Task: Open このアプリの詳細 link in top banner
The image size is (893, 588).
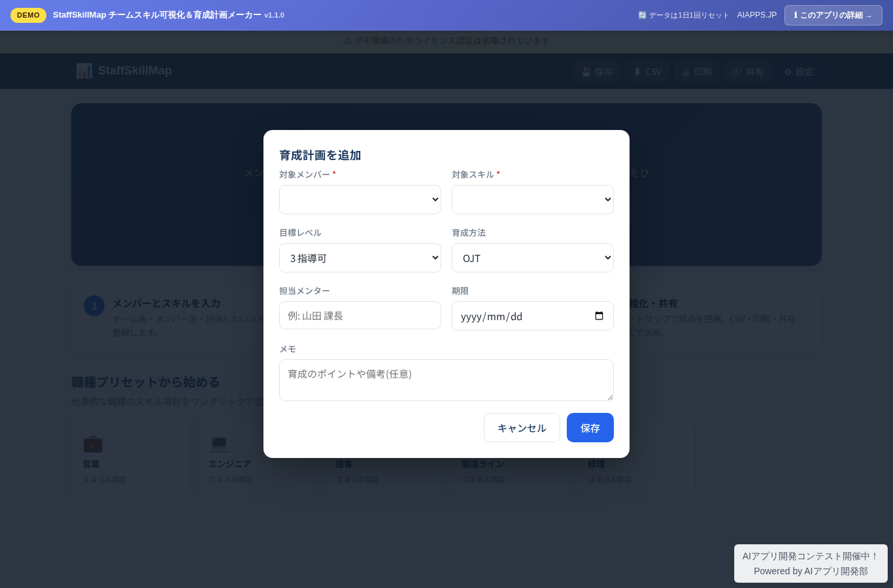Action: click(x=834, y=15)
